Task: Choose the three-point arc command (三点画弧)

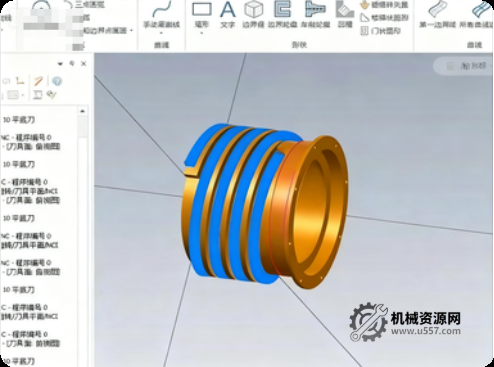Action: tap(84, 4)
